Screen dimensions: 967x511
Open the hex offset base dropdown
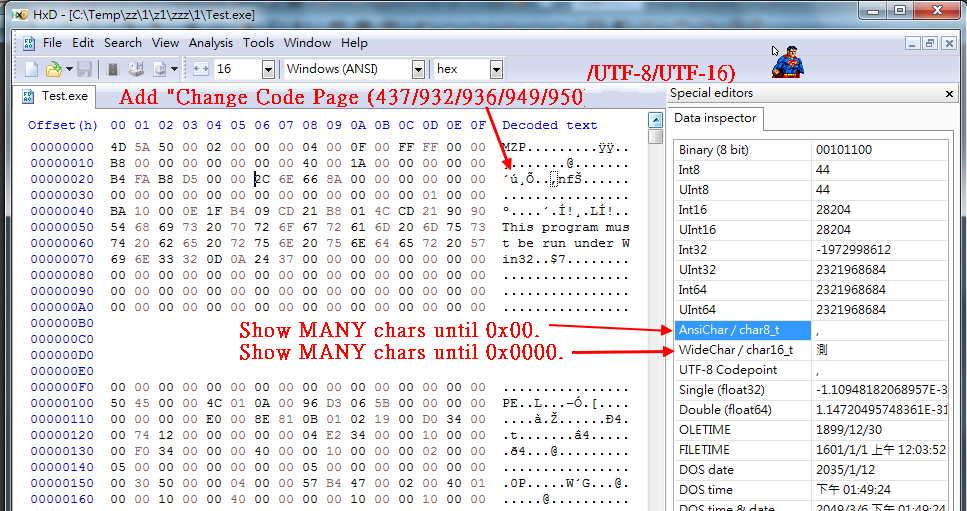coord(496,69)
